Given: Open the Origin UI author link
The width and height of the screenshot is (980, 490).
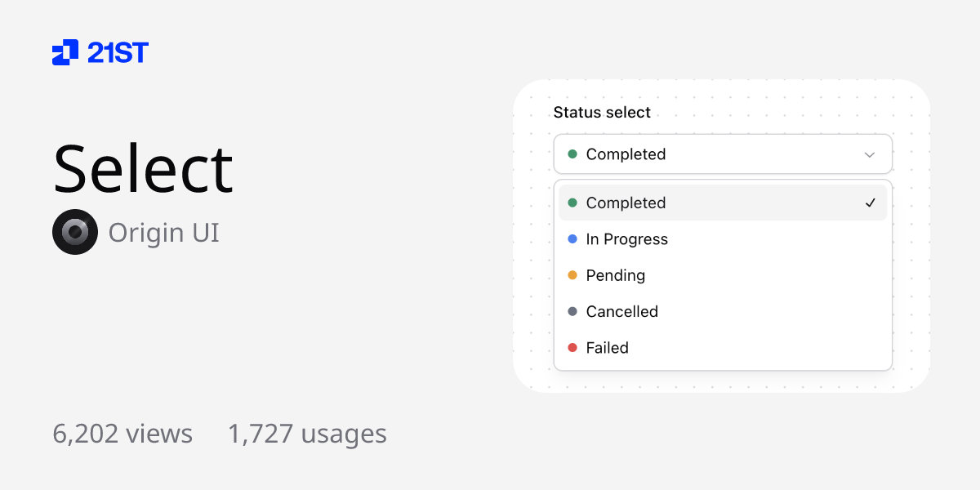Looking at the screenshot, I should pyautogui.click(x=163, y=233).
